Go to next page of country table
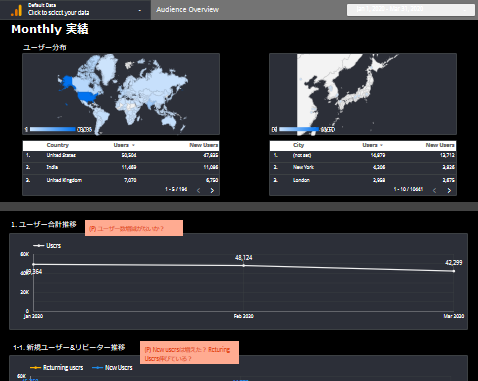Viewport: 478px width, 381px height. [x=212, y=190]
